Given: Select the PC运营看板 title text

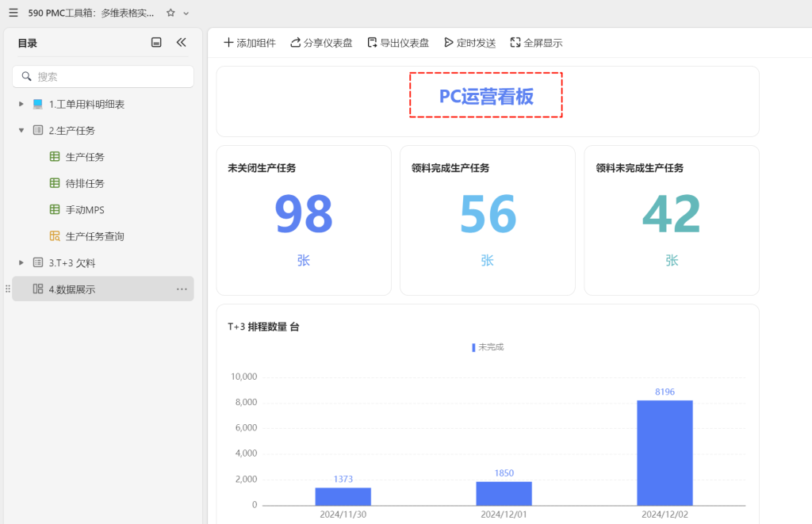Looking at the screenshot, I should pos(486,96).
